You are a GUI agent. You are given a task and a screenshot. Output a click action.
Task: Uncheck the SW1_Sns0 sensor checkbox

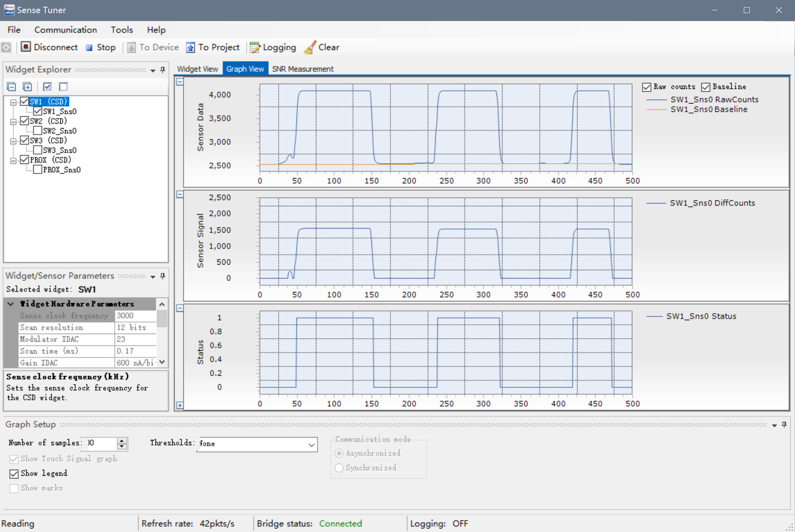(38, 111)
